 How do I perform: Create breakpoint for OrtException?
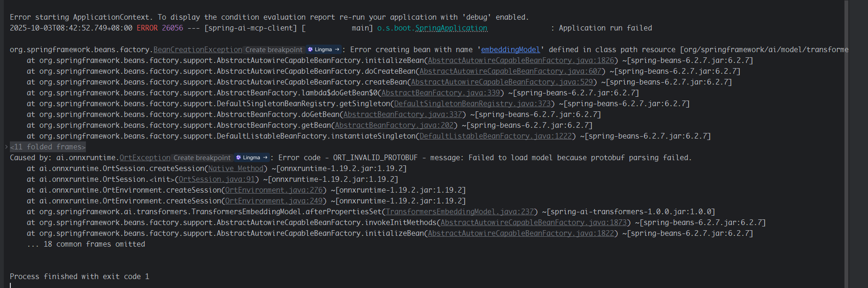(202, 158)
